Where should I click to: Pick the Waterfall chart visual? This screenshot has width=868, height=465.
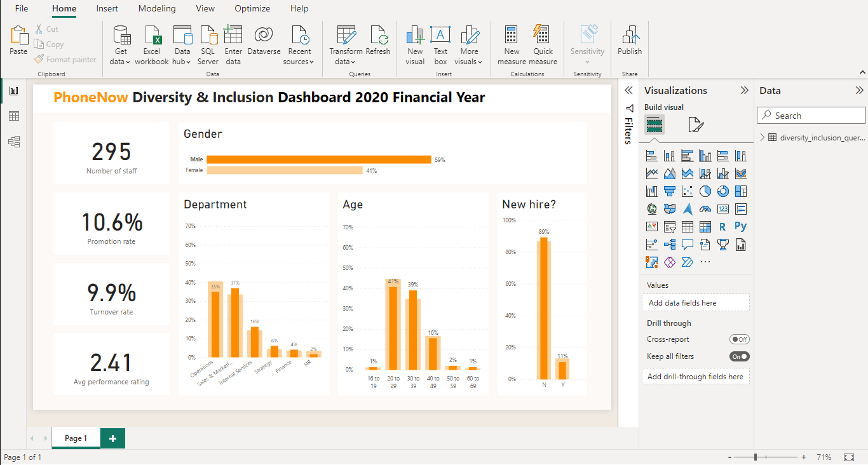click(651, 191)
